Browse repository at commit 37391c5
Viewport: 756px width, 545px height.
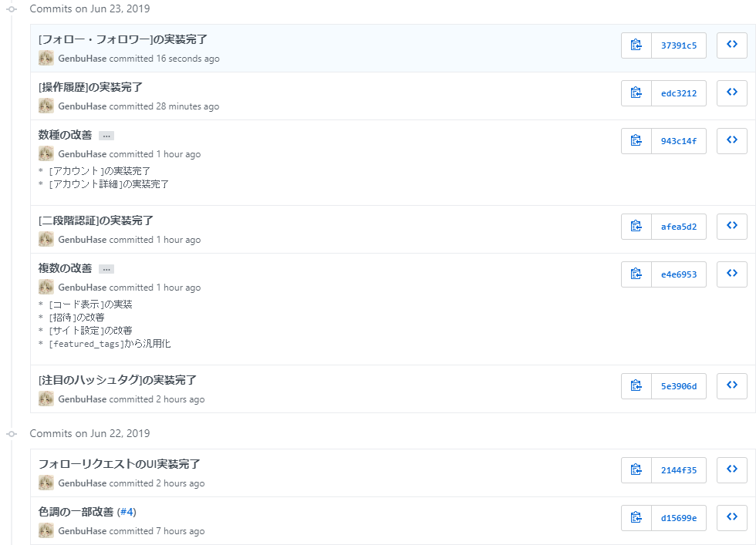pos(732,45)
